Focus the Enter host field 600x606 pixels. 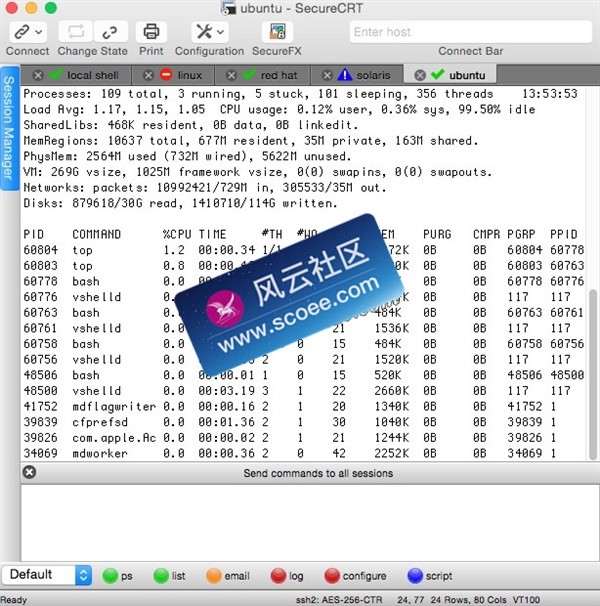click(471, 32)
